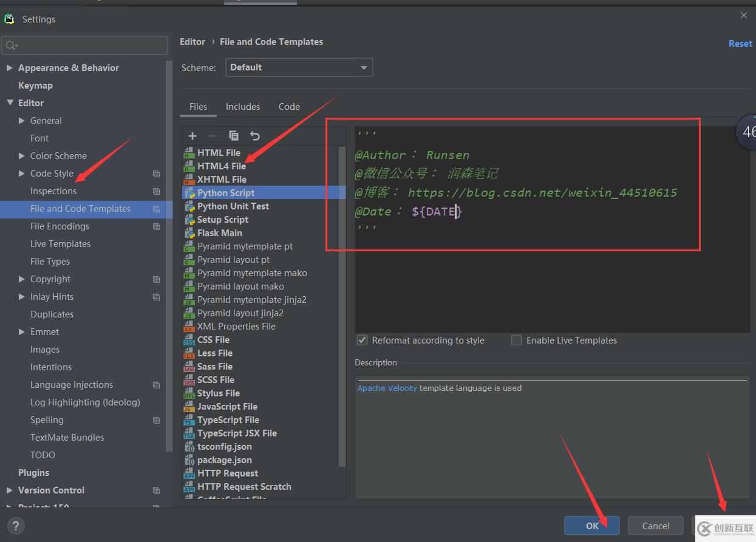Open the Scheme Default dropdown

coord(299,67)
